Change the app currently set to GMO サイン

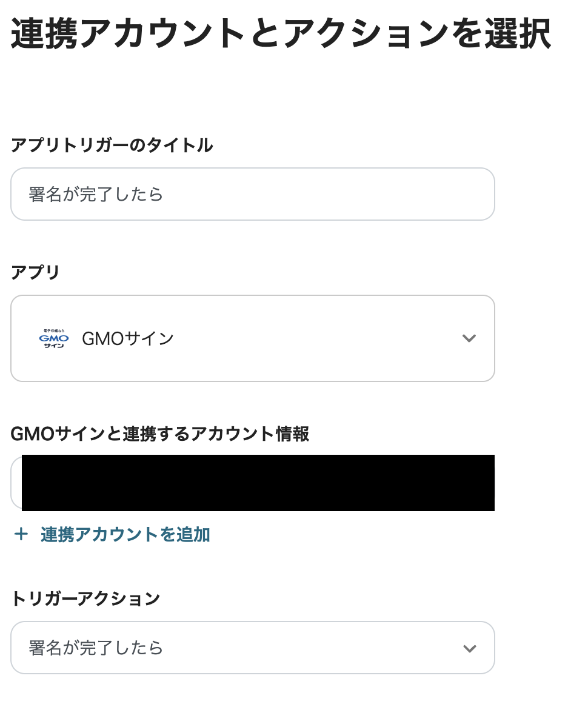253,338
